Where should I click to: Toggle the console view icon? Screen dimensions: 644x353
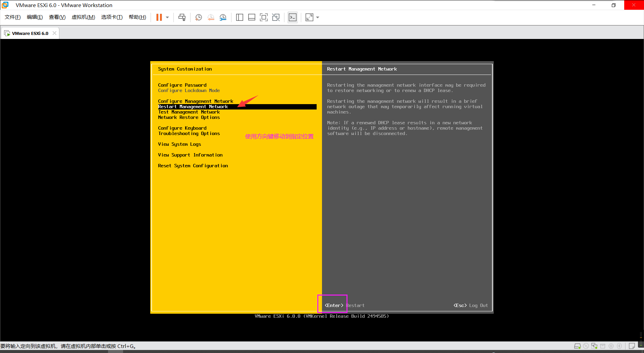click(x=292, y=17)
